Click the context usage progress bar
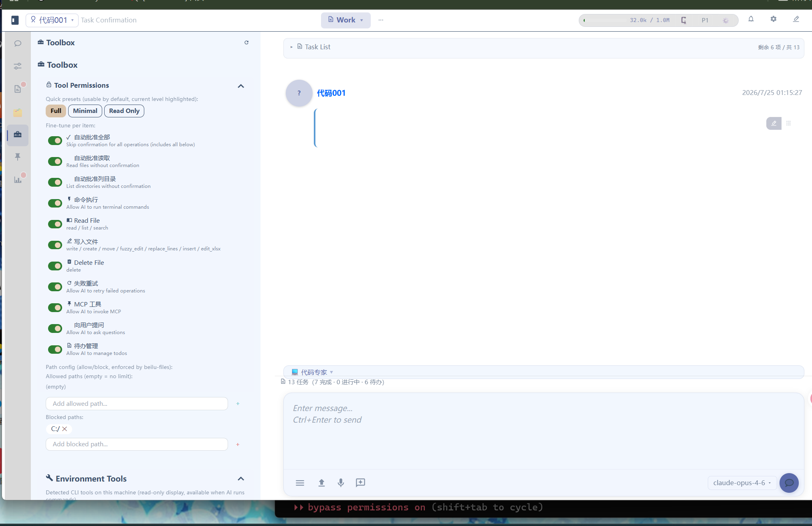Image resolution: width=812 pixels, height=526 pixels. [x=604, y=20]
